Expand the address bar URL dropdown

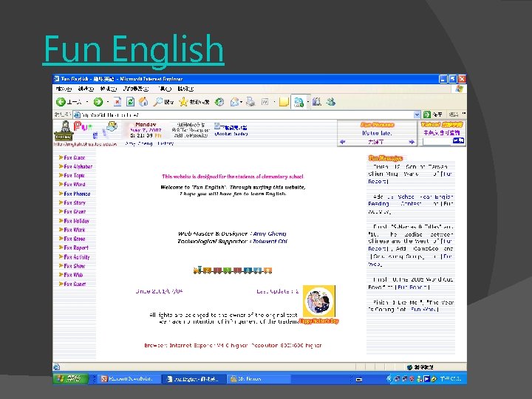417,115
